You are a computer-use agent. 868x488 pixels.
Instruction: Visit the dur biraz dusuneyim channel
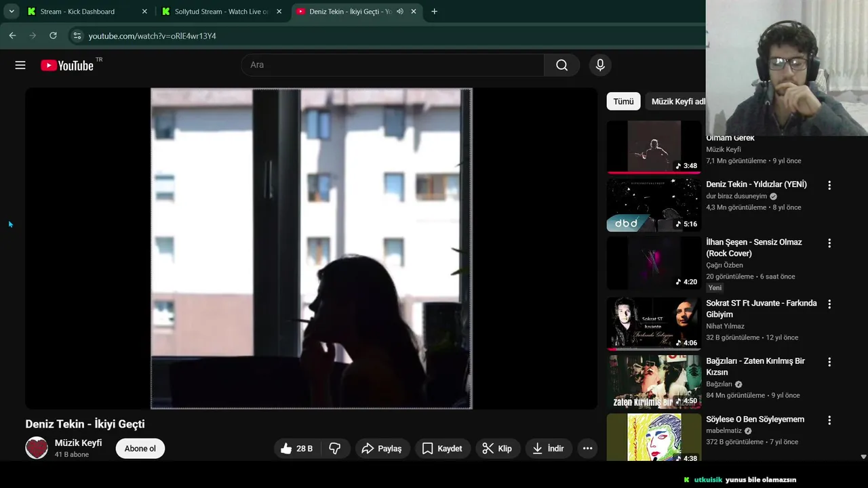click(736, 197)
